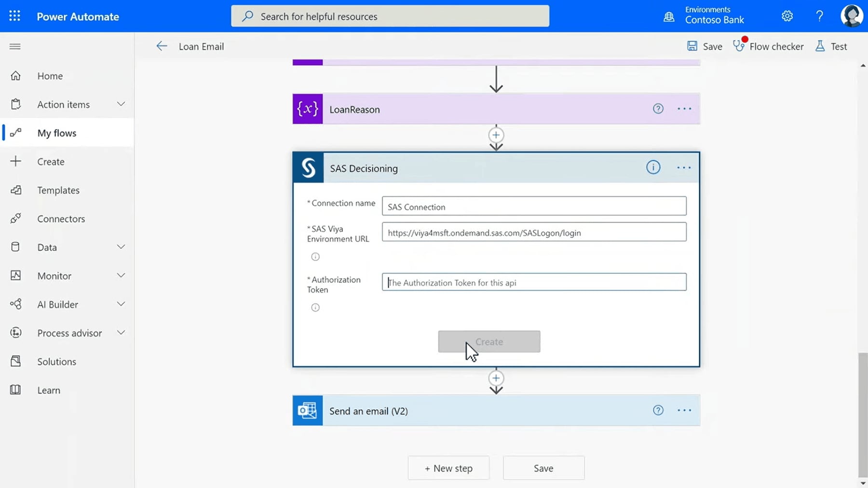The height and width of the screenshot is (488, 868).
Task: Expand the Monitor menu
Action: tap(121, 276)
